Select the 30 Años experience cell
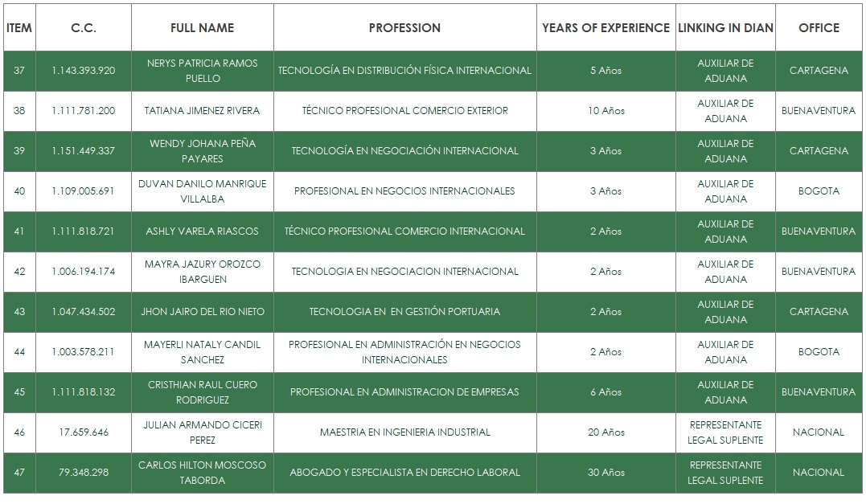866x504 pixels. [x=605, y=473]
